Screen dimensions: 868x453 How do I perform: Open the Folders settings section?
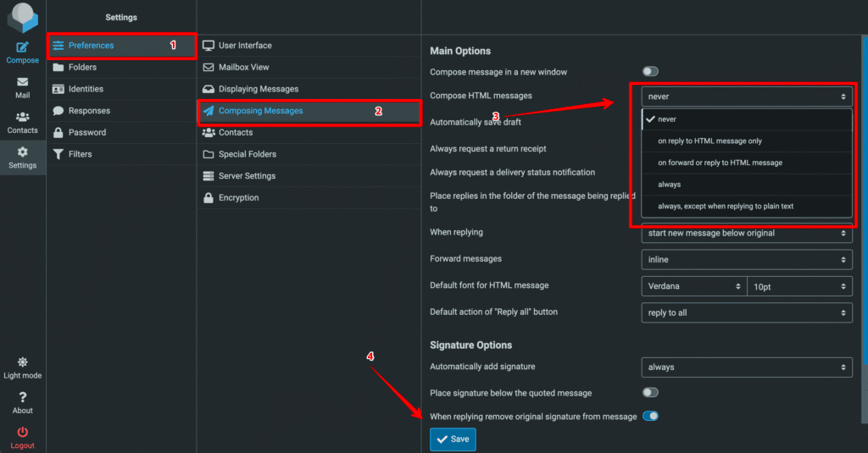point(82,67)
